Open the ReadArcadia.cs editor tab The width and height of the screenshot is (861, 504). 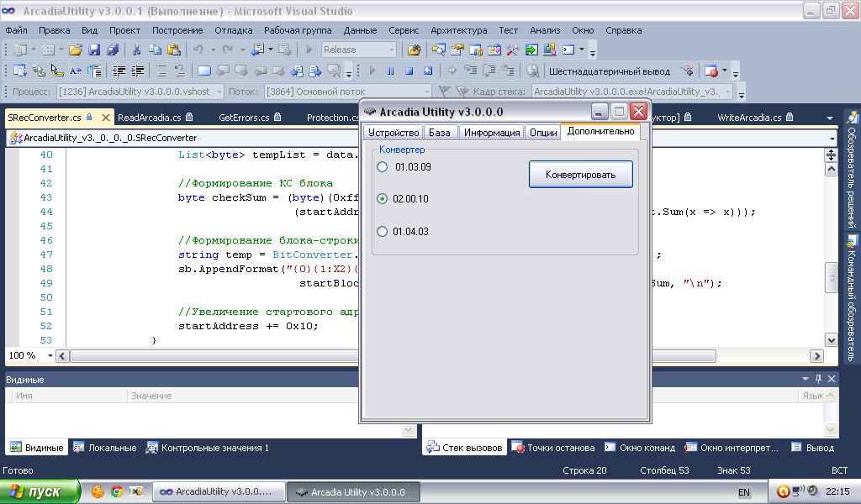150,118
